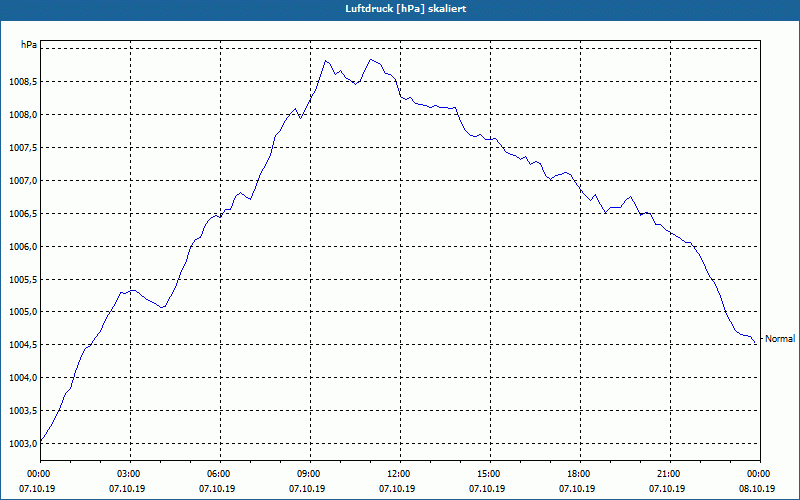Click the 07.10.19 date below 03:00
800x500 pixels.
(127, 489)
